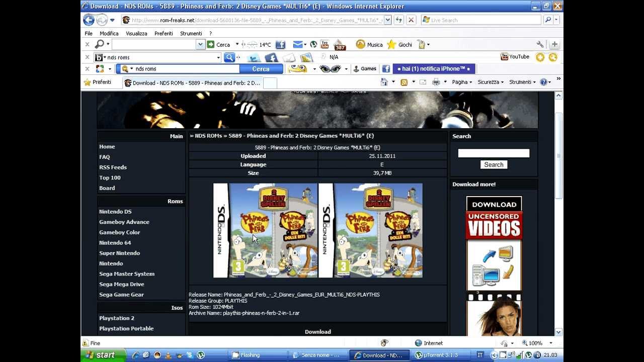This screenshot has height=362, width=644.
Task: Click the blue Cerca search button
Action: pyautogui.click(x=261, y=69)
